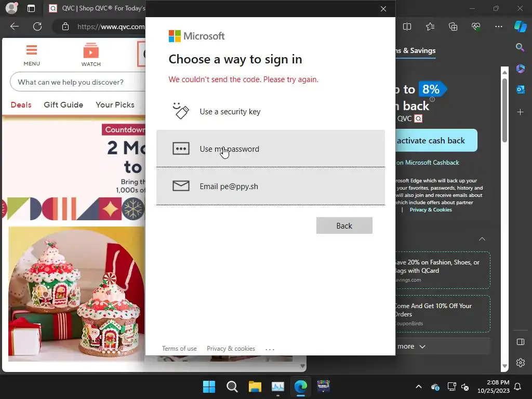Add a sidebar app with plus icon
Viewport: 532px width, 399px height.
pos(520,112)
